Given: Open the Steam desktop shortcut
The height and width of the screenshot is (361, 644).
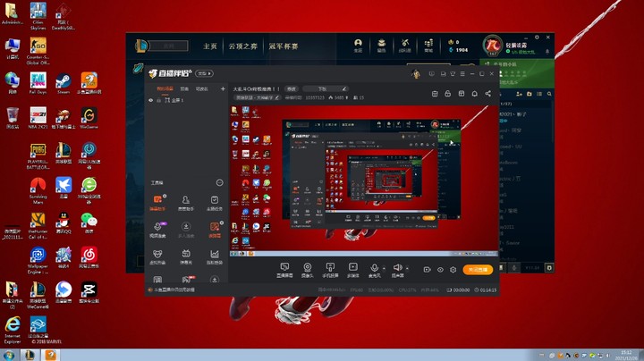Looking at the screenshot, I should tap(64, 83).
